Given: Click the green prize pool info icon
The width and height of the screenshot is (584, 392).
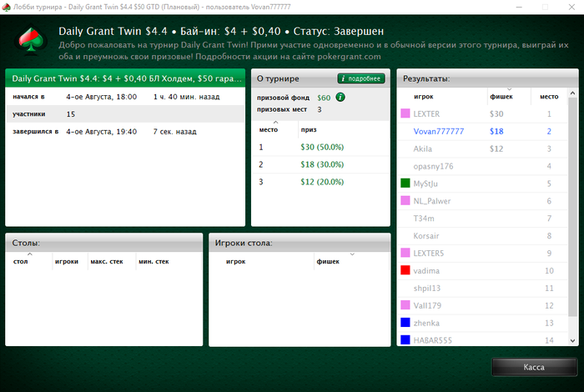Looking at the screenshot, I should (x=340, y=97).
